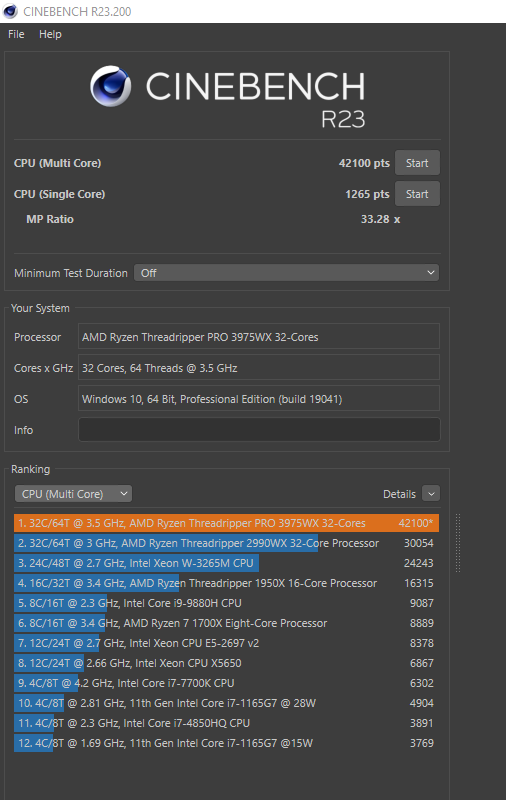Select the Xeon X5650 ranking row

point(226,663)
